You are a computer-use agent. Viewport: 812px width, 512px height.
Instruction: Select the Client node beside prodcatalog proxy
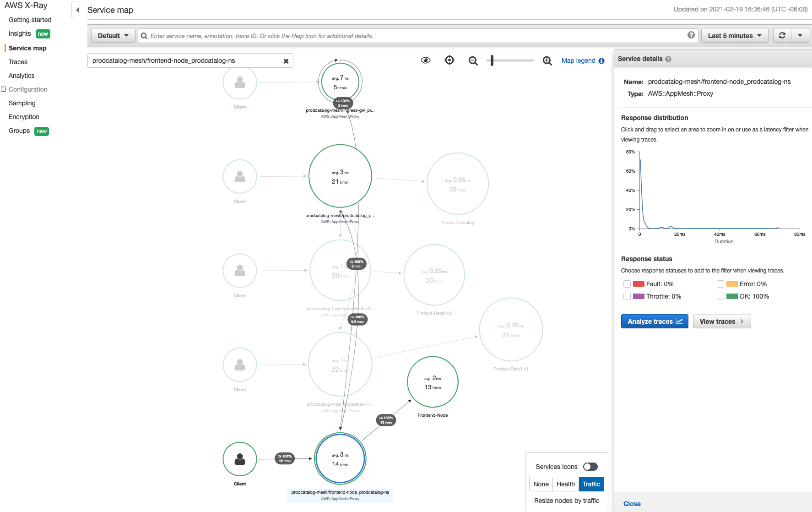click(240, 177)
